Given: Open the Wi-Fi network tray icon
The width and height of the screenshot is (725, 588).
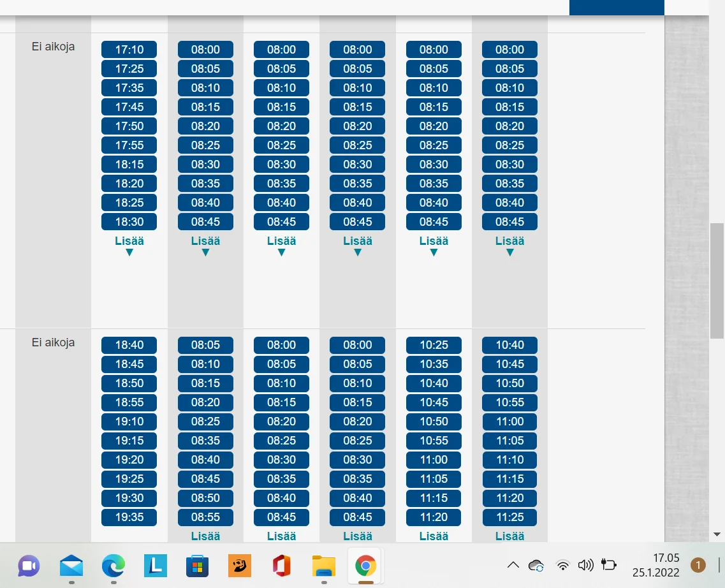Looking at the screenshot, I should 562,565.
